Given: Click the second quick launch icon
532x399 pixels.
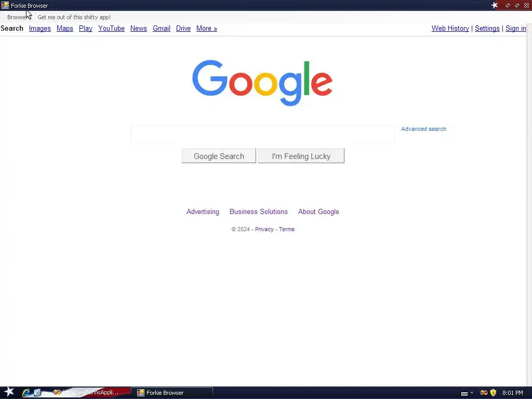Looking at the screenshot, I should (x=37, y=393).
